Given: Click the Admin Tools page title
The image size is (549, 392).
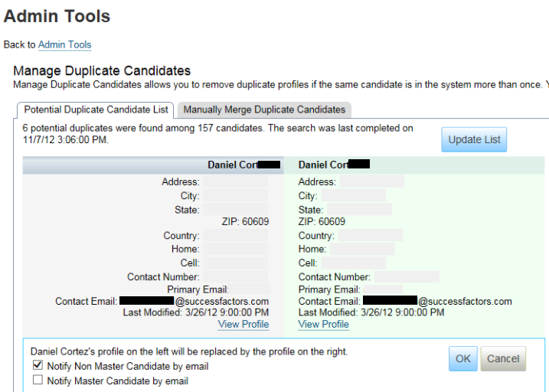Looking at the screenshot, I should point(57,16).
